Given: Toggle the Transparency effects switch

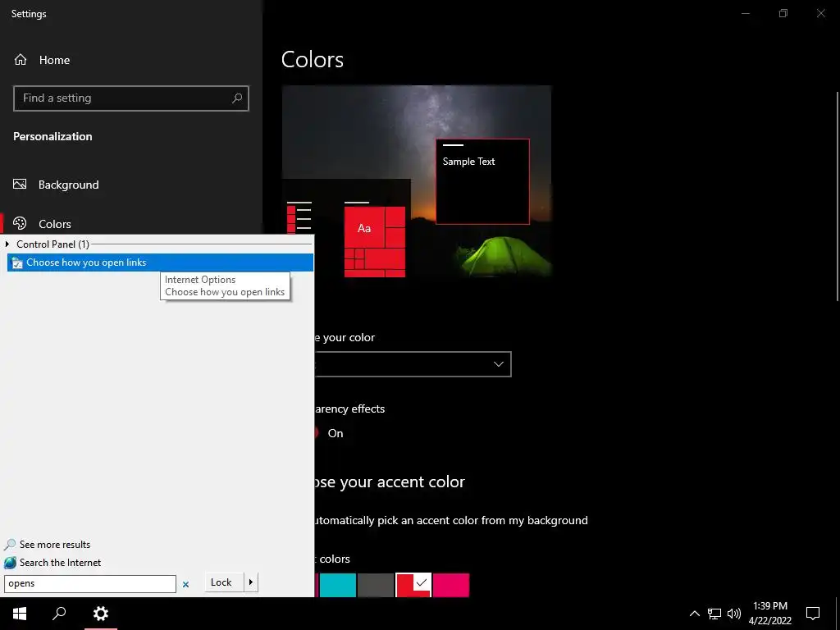Looking at the screenshot, I should [316, 433].
